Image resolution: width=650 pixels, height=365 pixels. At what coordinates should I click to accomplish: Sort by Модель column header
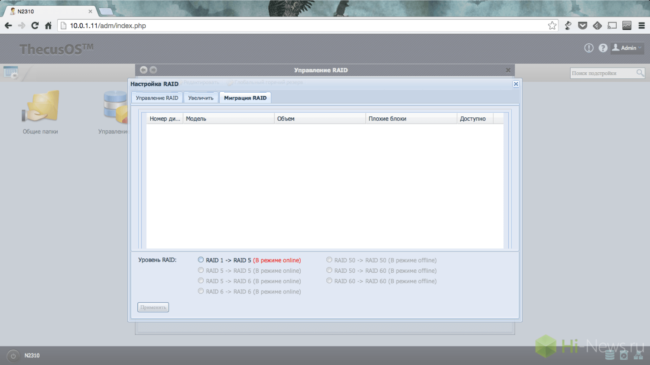(228, 119)
